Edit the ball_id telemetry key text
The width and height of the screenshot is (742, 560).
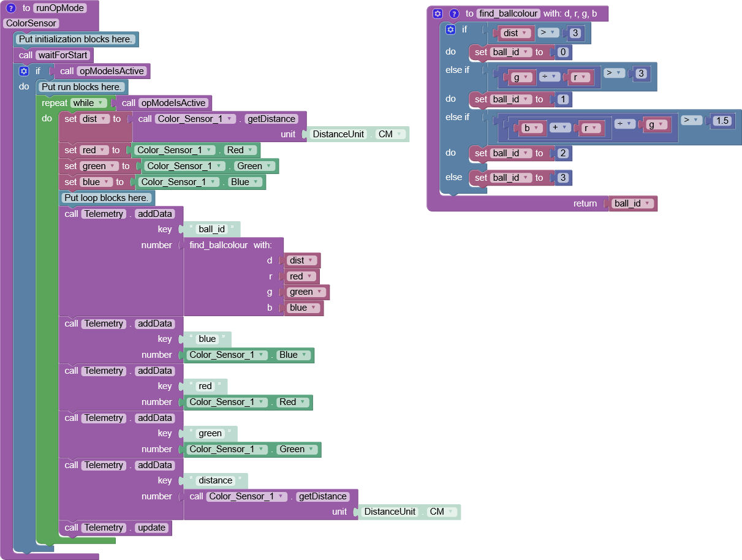pos(212,229)
